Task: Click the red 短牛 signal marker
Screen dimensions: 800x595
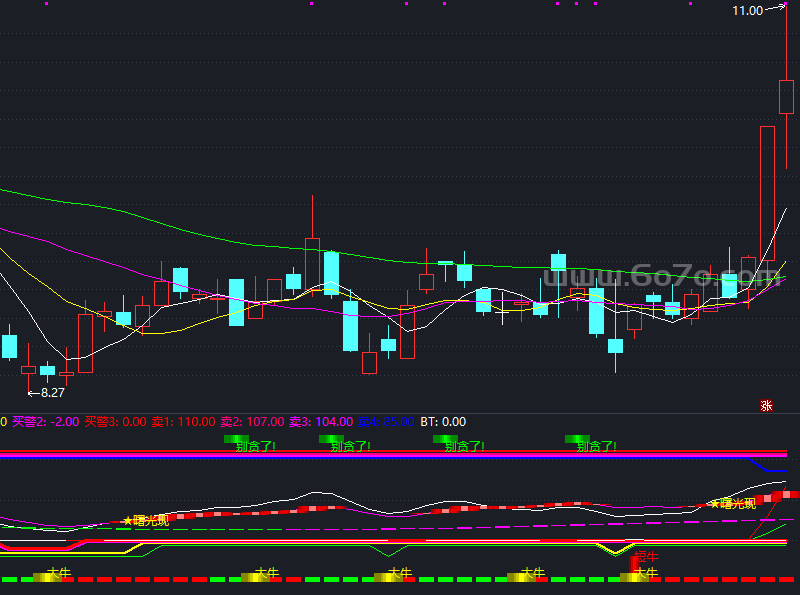Action: pos(646,556)
